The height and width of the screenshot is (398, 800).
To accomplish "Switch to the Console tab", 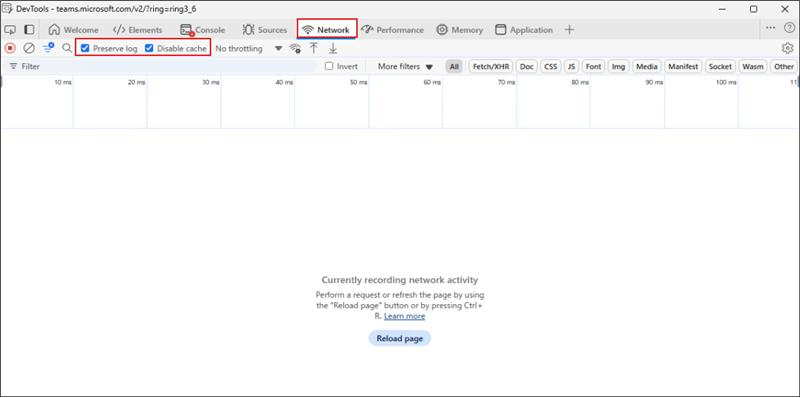I will point(203,30).
